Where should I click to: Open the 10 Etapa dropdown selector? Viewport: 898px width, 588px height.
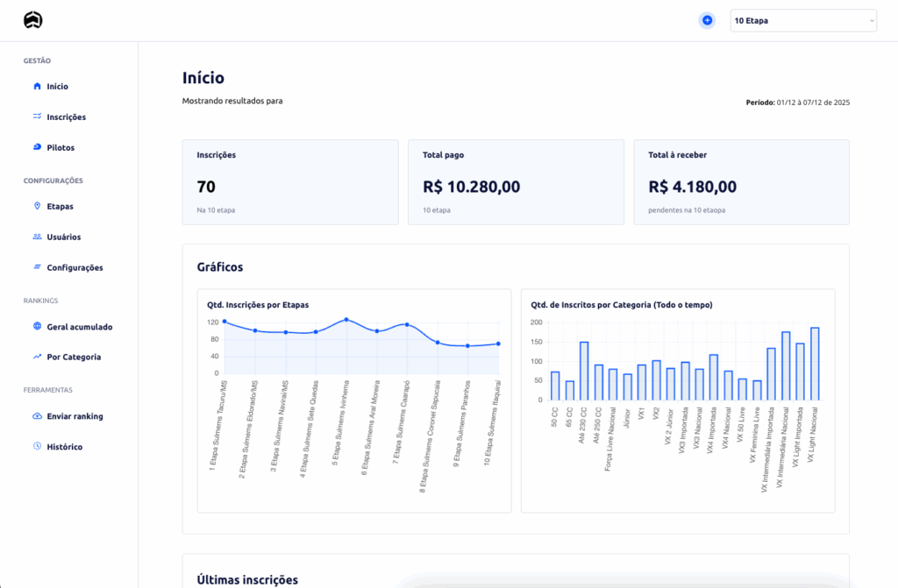[x=802, y=20]
